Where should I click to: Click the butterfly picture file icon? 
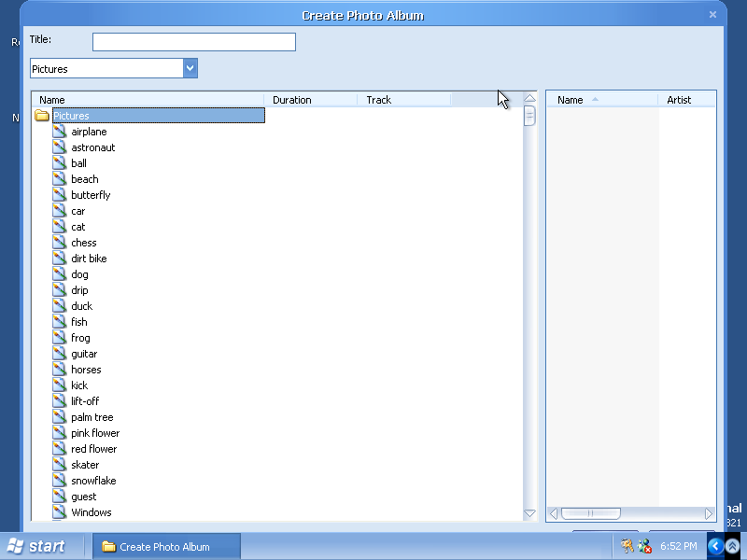(x=60, y=195)
